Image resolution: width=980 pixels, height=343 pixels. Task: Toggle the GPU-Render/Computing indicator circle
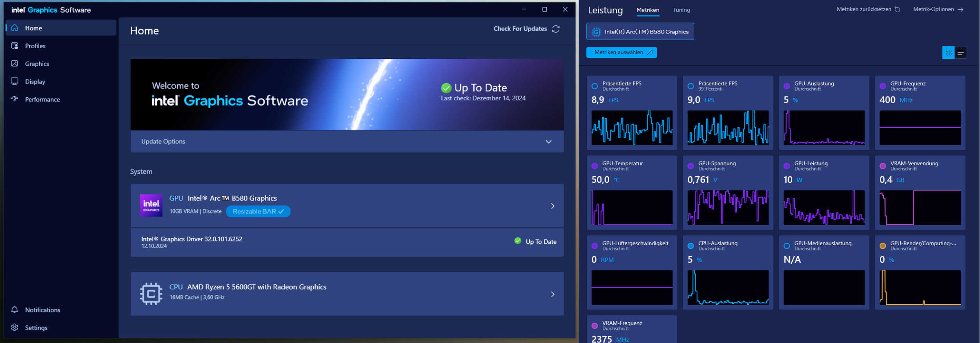pyautogui.click(x=882, y=246)
